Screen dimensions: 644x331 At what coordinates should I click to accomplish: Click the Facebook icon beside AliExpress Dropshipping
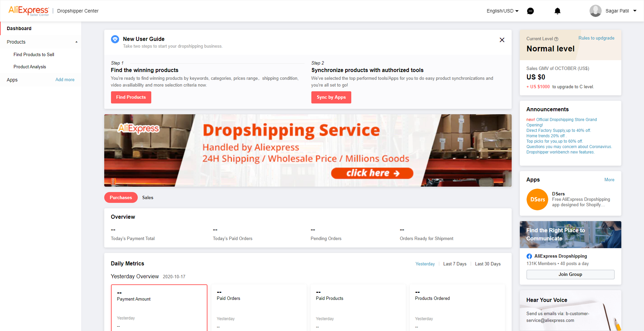coord(529,256)
